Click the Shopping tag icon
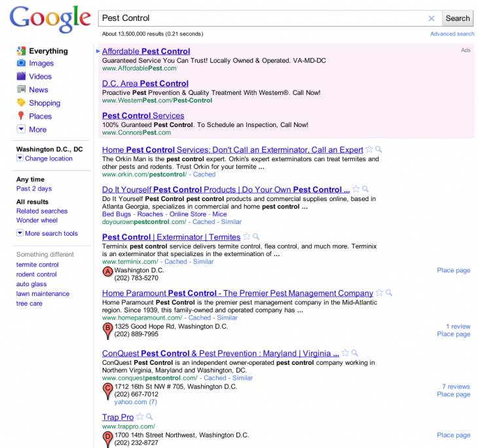The height and width of the screenshot is (448, 478). [21, 103]
